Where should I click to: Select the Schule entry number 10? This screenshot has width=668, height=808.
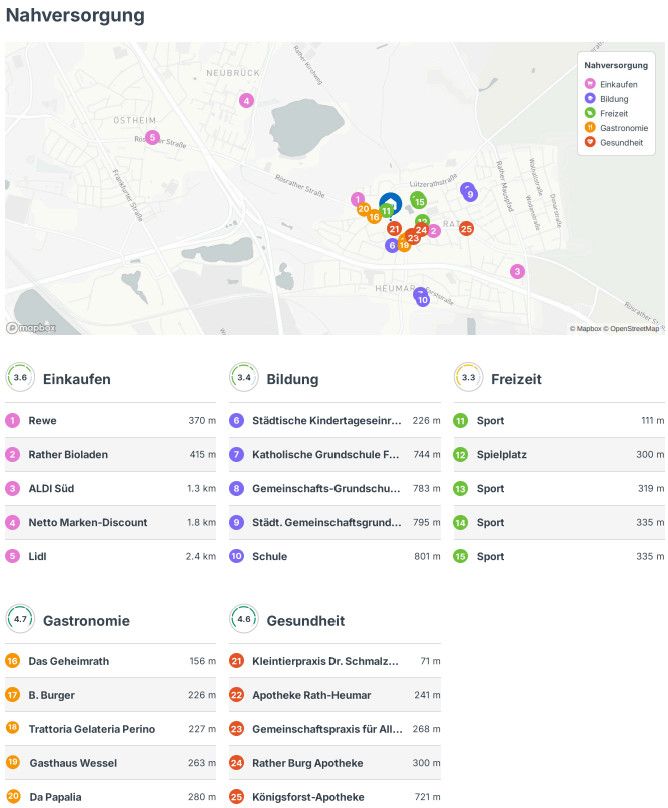coord(335,557)
